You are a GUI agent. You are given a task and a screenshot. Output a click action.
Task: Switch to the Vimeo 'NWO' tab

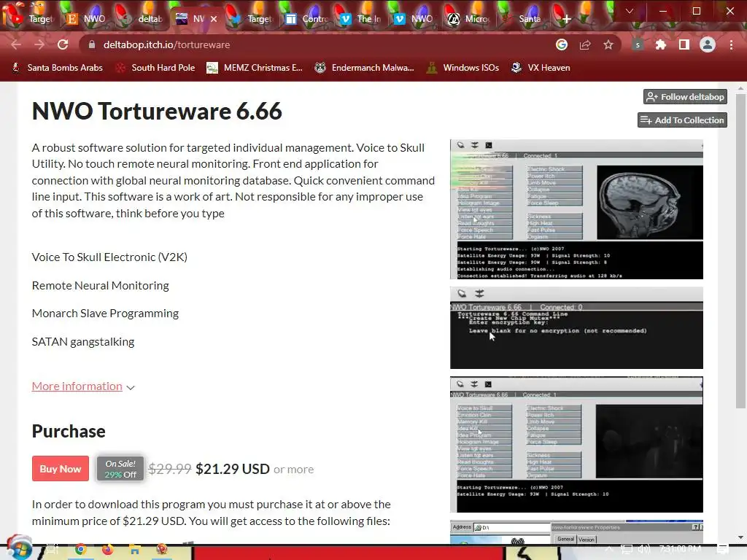click(x=414, y=19)
